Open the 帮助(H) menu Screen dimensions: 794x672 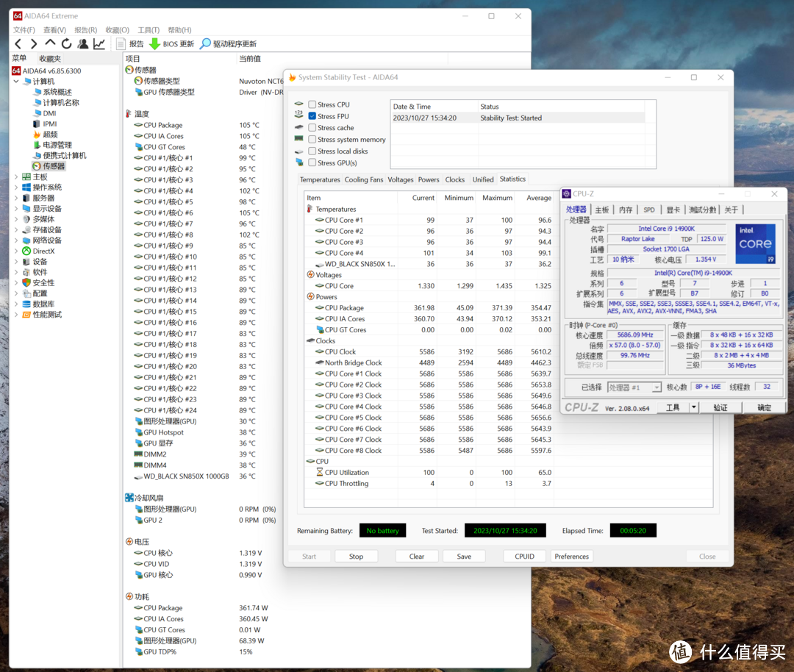(x=180, y=30)
